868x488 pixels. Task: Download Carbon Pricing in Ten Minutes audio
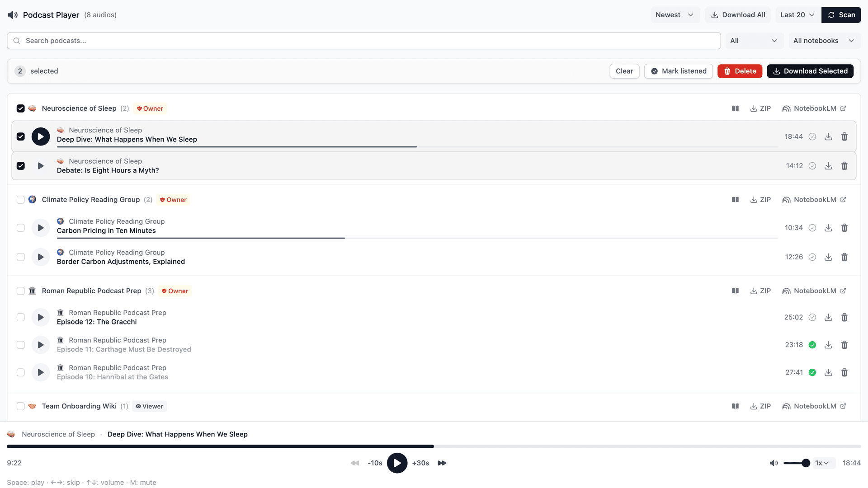pyautogui.click(x=828, y=228)
